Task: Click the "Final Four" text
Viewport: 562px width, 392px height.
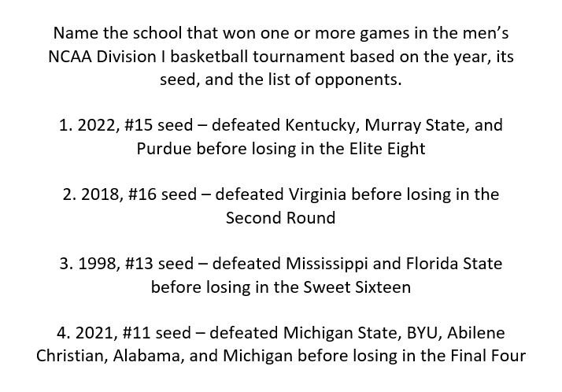Action: (490, 353)
